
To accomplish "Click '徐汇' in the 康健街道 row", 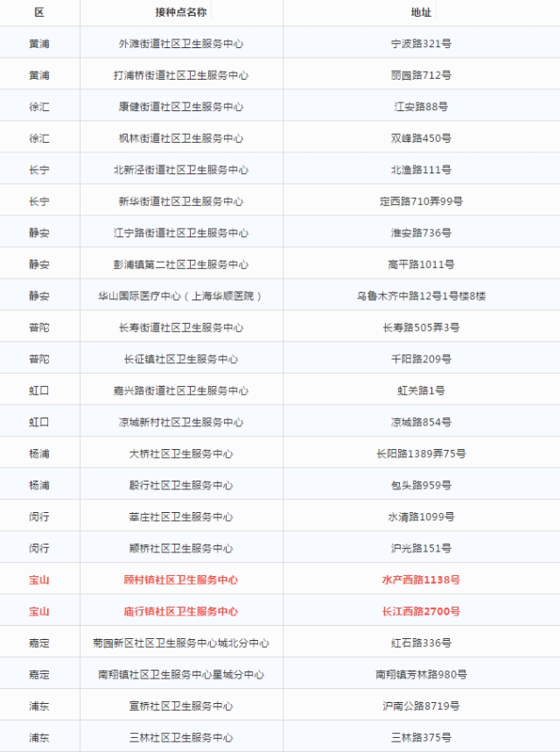I will 39,107.
